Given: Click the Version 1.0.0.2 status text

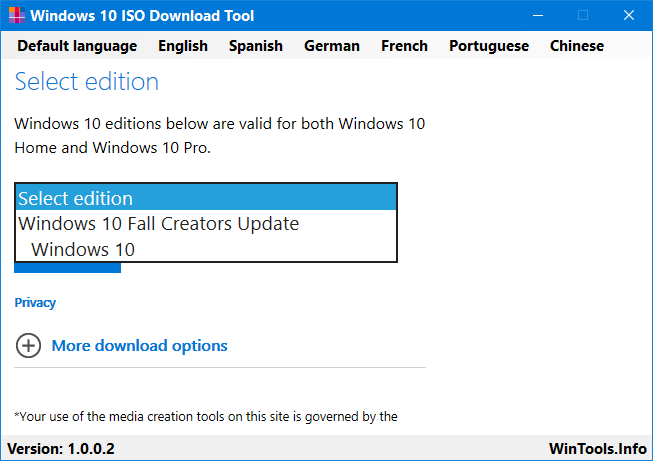Looking at the screenshot, I should coord(61,449).
